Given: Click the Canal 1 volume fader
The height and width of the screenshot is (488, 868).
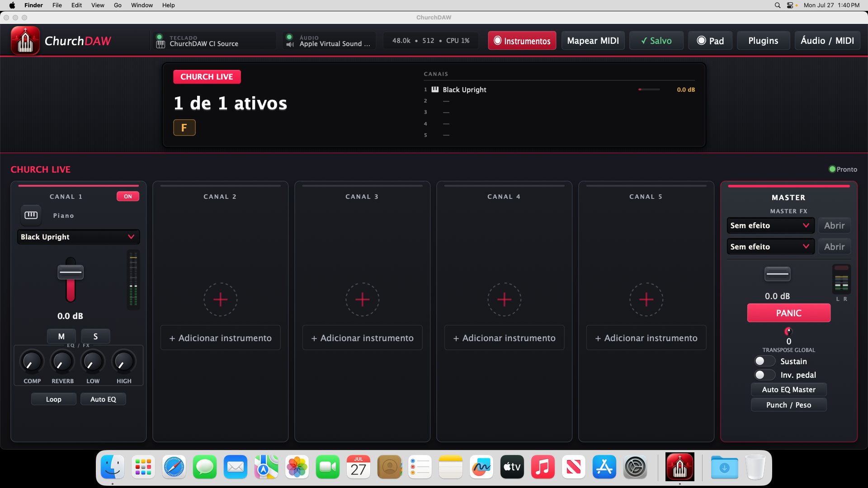Looking at the screenshot, I should click(71, 272).
